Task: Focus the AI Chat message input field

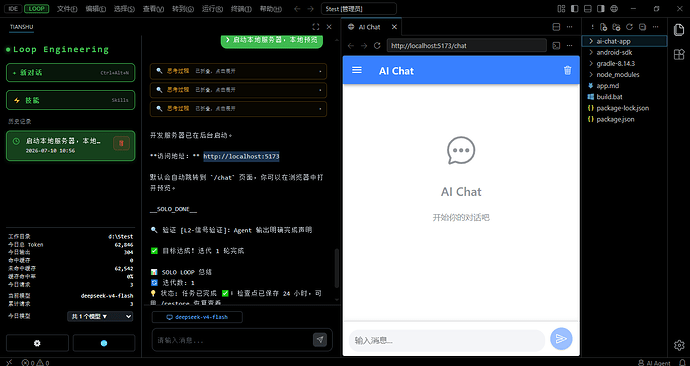Action: click(x=447, y=340)
